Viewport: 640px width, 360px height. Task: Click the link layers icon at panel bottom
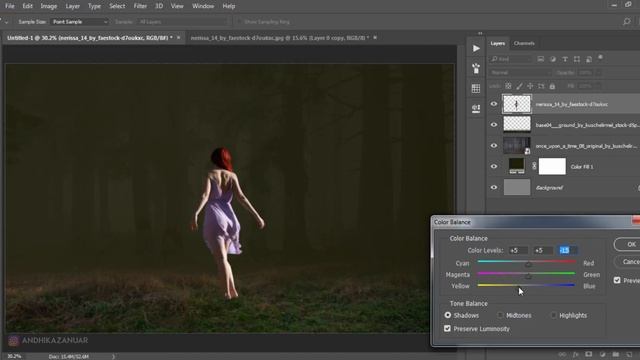click(562, 354)
